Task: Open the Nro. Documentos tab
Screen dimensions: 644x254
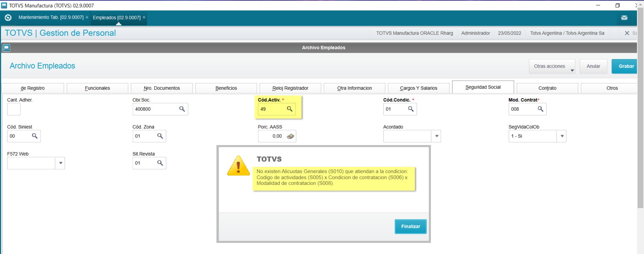Action: [x=162, y=88]
